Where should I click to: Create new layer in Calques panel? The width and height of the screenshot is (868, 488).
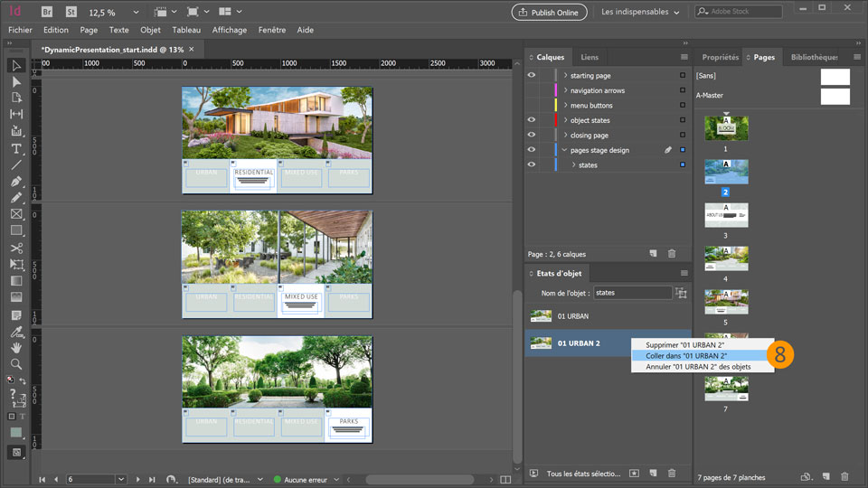[x=653, y=253]
